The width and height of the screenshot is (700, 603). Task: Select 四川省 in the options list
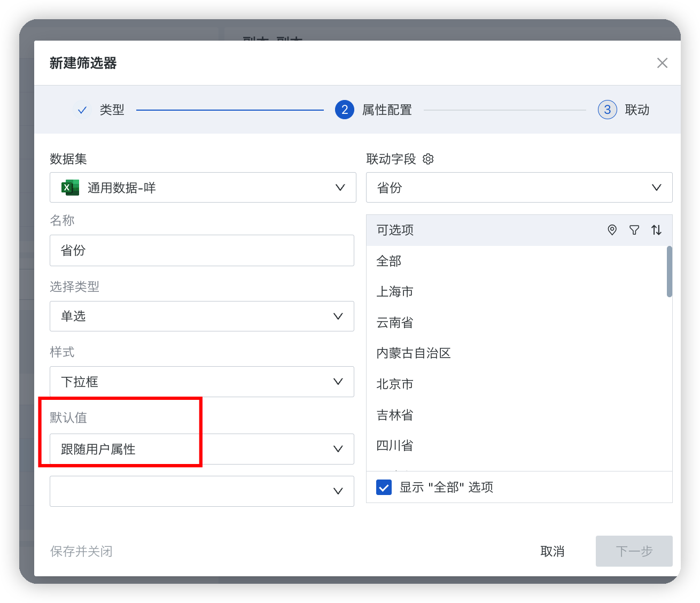tap(516, 445)
